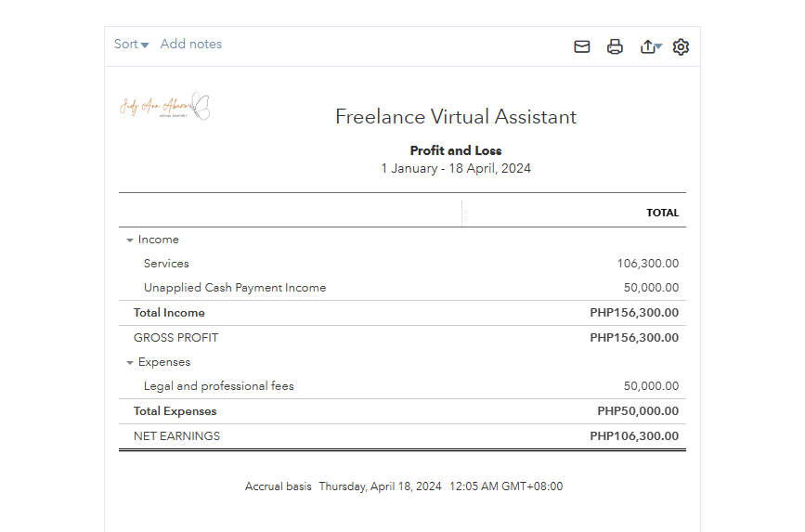This screenshot has width=805, height=532.
Task: Click the Net Earnings amount PHP106,300.00
Action: pos(634,436)
